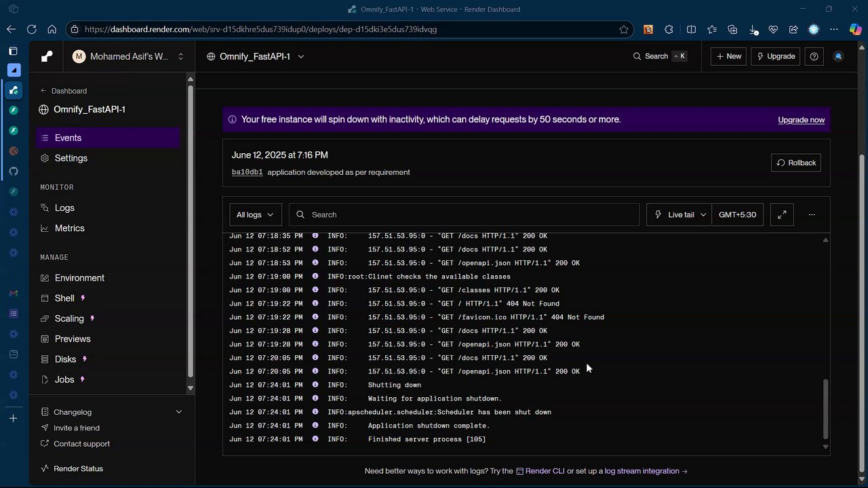Expand the logs panel to fullscreen
The image size is (868, 488).
(782, 214)
